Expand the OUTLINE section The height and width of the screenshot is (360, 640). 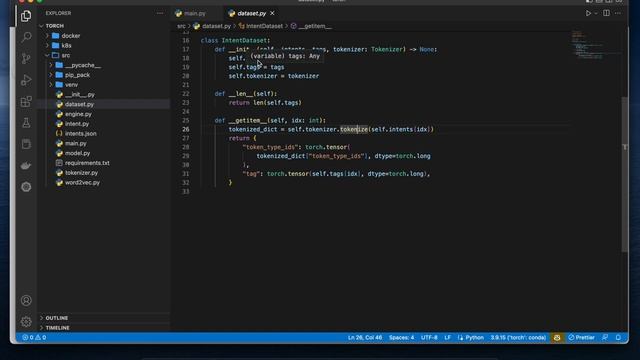point(57,318)
